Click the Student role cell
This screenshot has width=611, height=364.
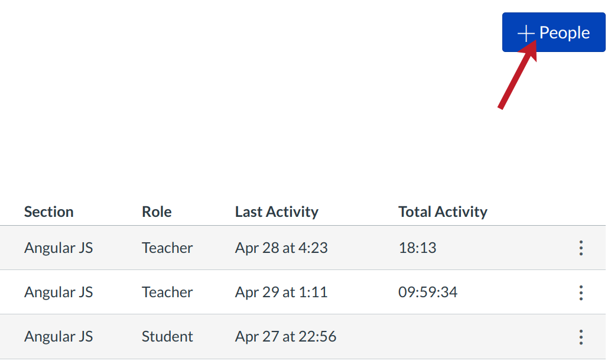click(x=167, y=337)
